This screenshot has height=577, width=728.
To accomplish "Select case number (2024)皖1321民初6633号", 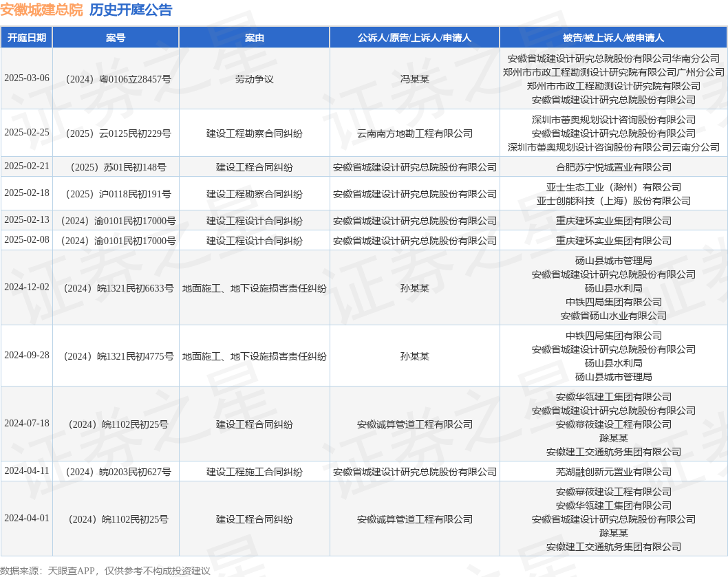I will pyautogui.click(x=116, y=288).
